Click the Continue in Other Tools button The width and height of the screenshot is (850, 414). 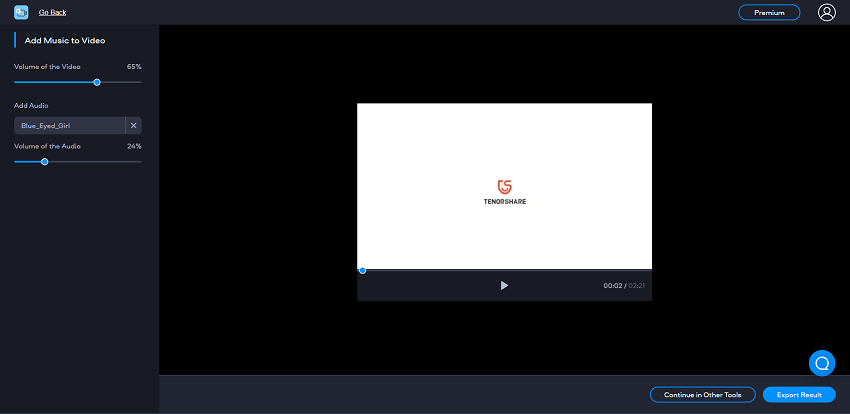click(x=702, y=395)
